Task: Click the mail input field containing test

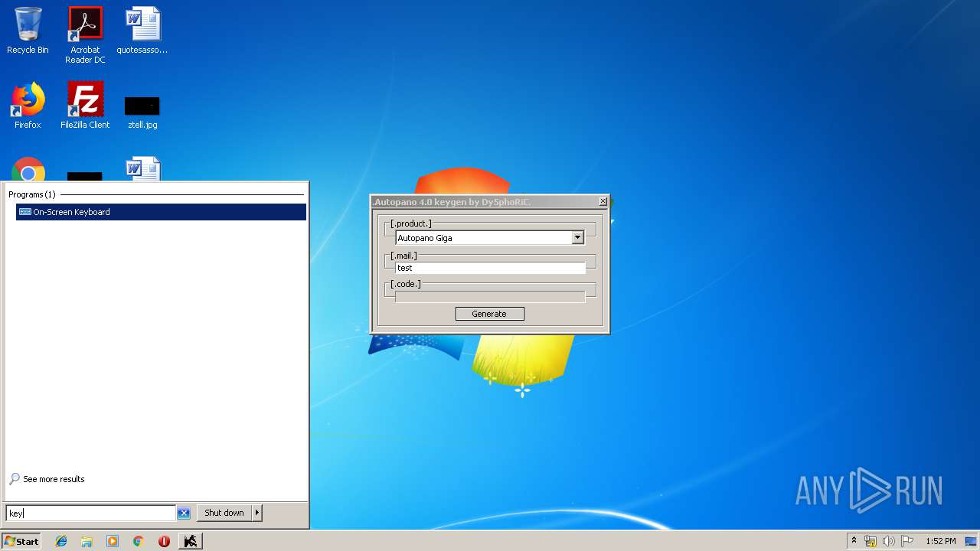Action: click(x=490, y=268)
